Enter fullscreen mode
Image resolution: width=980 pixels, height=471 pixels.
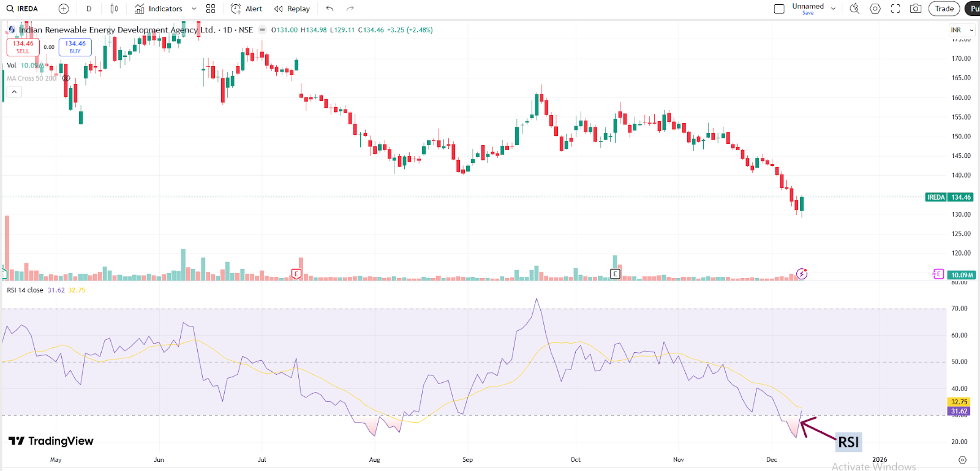[x=895, y=9]
